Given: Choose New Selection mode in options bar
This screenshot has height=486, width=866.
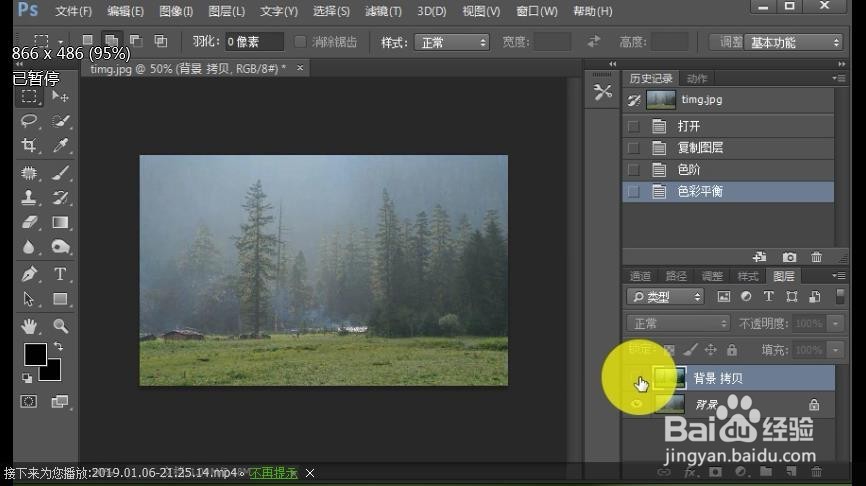Looking at the screenshot, I should point(87,40).
